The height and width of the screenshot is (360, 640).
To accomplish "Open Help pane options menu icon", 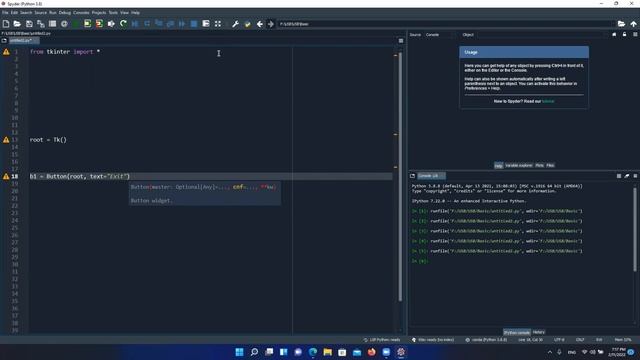I will pyautogui.click(x=635, y=35).
